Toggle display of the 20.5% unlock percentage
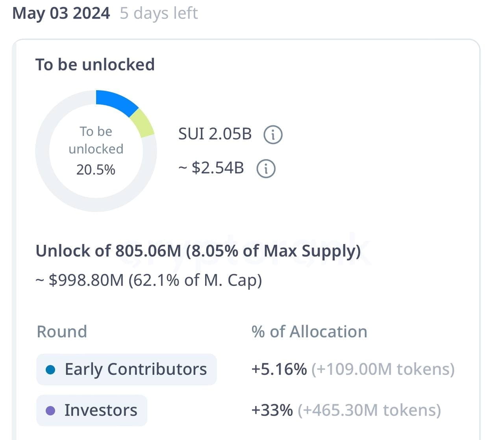This screenshot has height=440, width=504. tap(96, 169)
